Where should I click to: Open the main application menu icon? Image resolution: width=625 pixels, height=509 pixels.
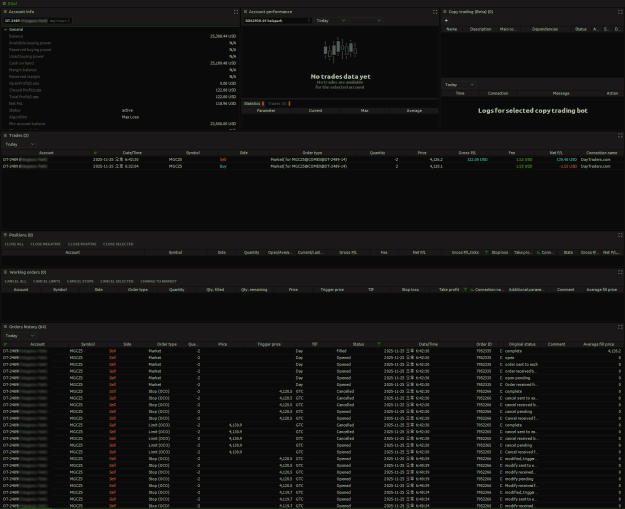pyautogui.click(x=4, y=3)
